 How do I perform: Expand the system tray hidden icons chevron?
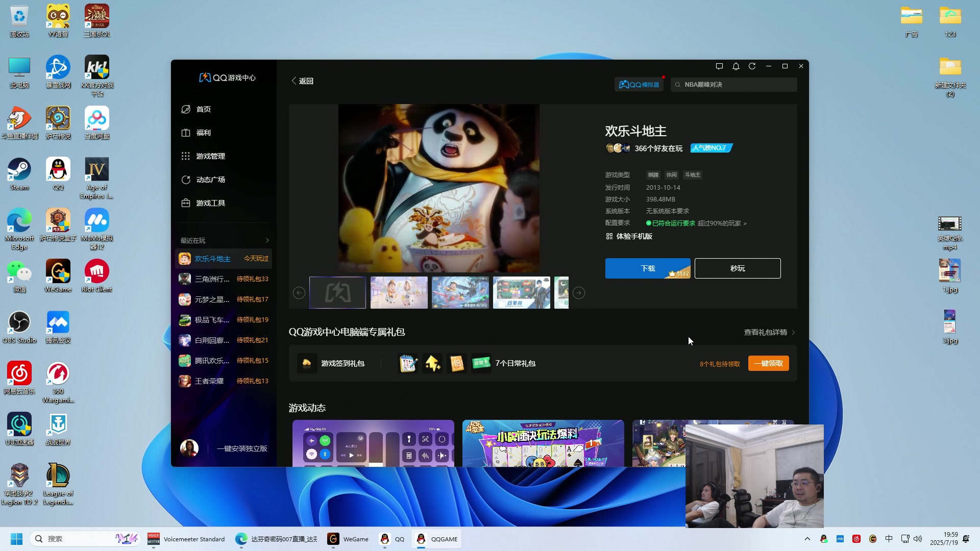tap(807, 539)
